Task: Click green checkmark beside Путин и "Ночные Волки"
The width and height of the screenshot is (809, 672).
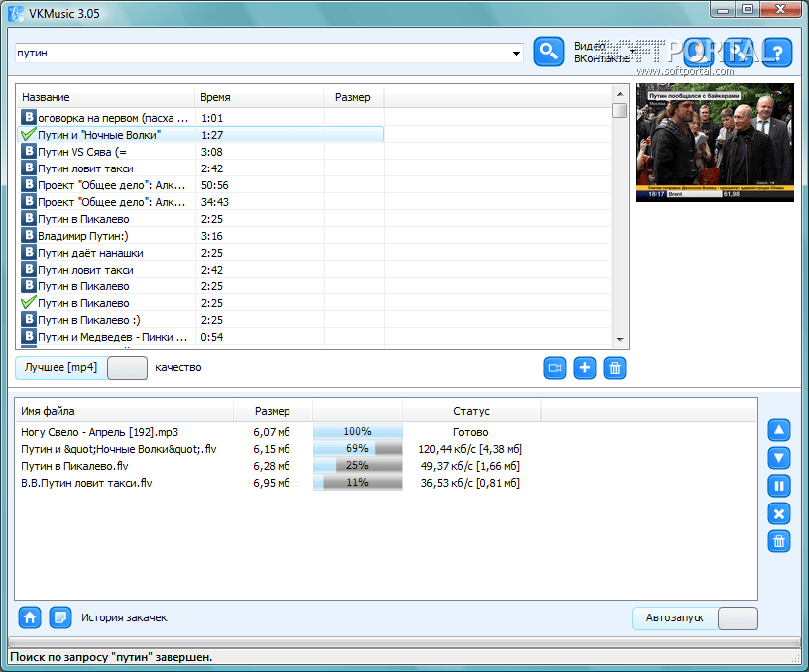Action: coord(29,134)
